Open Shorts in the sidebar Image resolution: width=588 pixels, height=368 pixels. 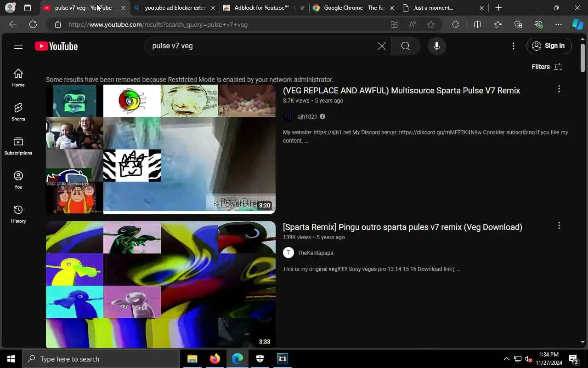(x=18, y=112)
